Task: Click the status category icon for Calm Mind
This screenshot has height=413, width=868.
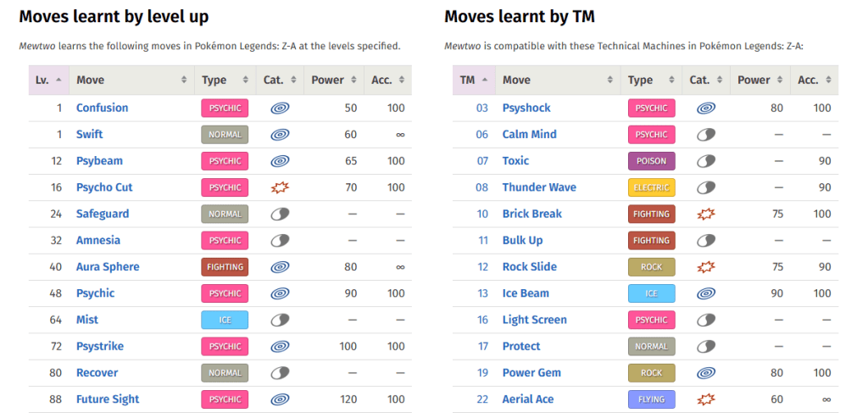Action: (x=706, y=135)
